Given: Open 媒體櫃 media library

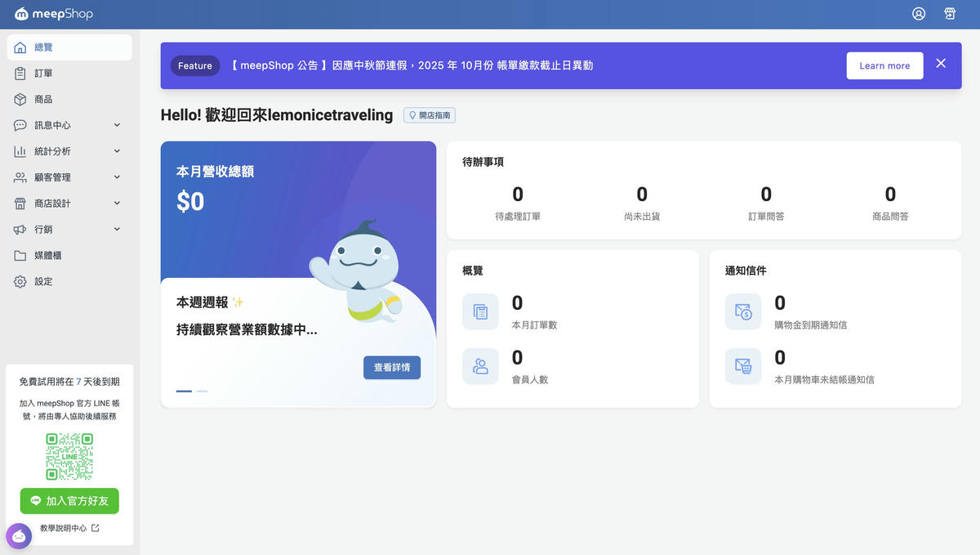Looking at the screenshot, I should click(x=48, y=256).
